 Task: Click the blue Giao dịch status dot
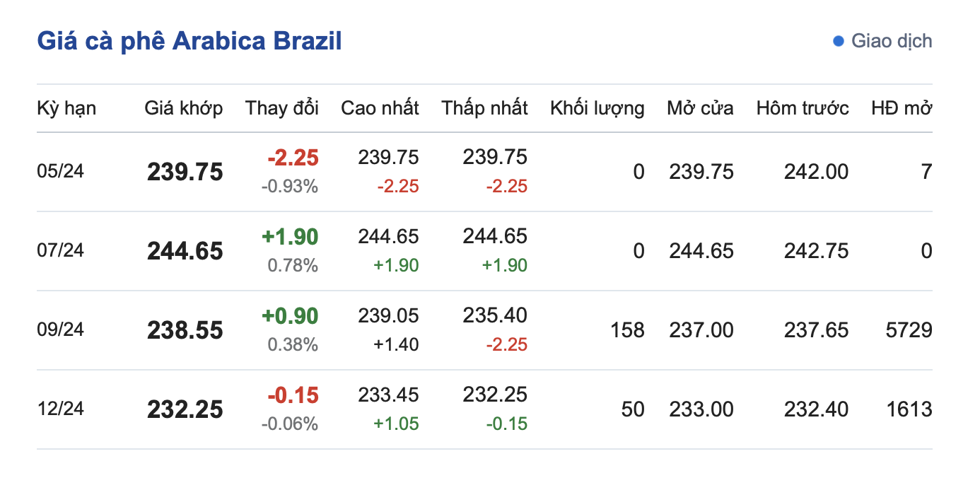click(x=839, y=41)
